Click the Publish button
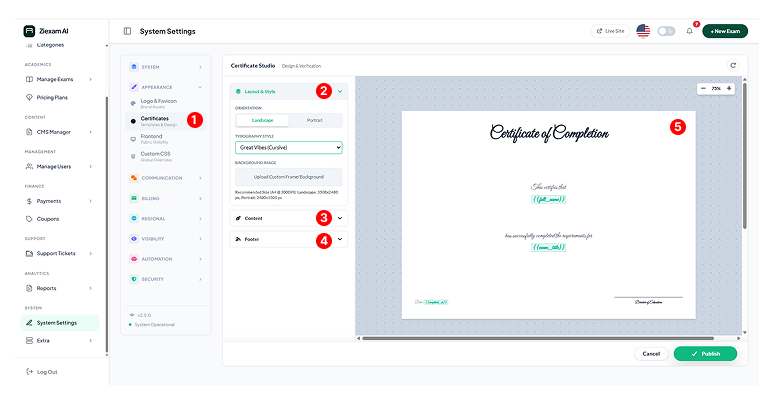 [705, 353]
